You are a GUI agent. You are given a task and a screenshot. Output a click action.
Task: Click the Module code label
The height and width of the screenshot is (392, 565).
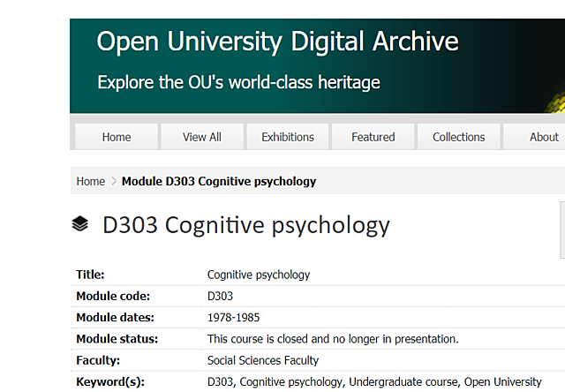click(113, 296)
